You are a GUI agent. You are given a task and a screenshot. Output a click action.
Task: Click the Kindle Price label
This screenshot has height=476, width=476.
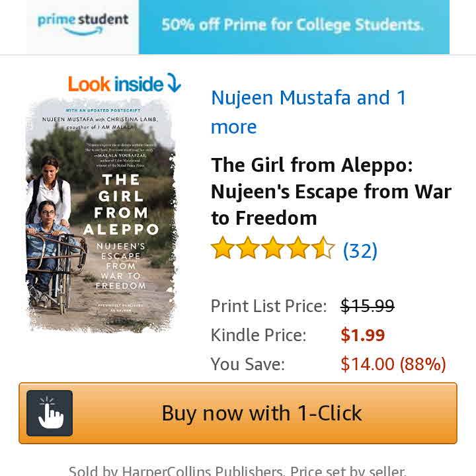click(x=258, y=335)
